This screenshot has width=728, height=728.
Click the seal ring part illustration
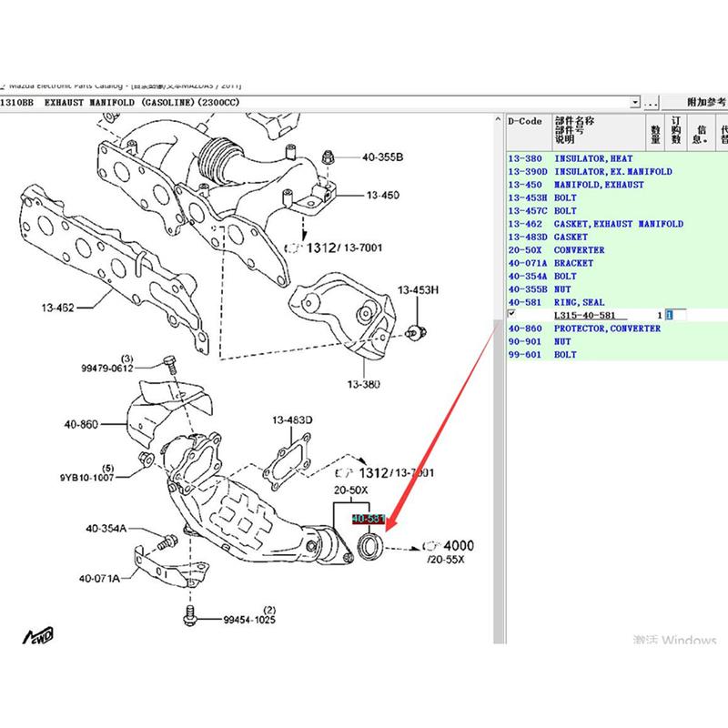[370, 547]
